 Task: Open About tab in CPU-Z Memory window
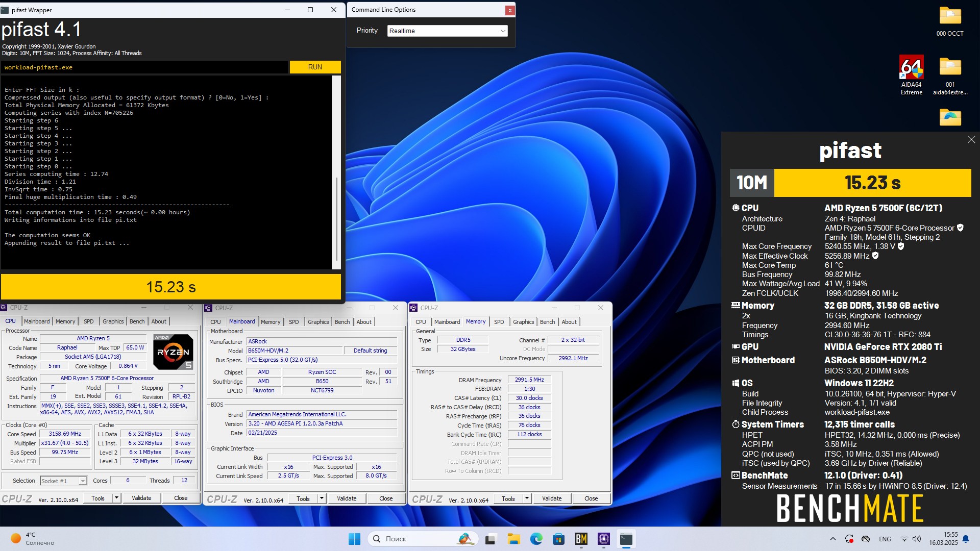[569, 322]
